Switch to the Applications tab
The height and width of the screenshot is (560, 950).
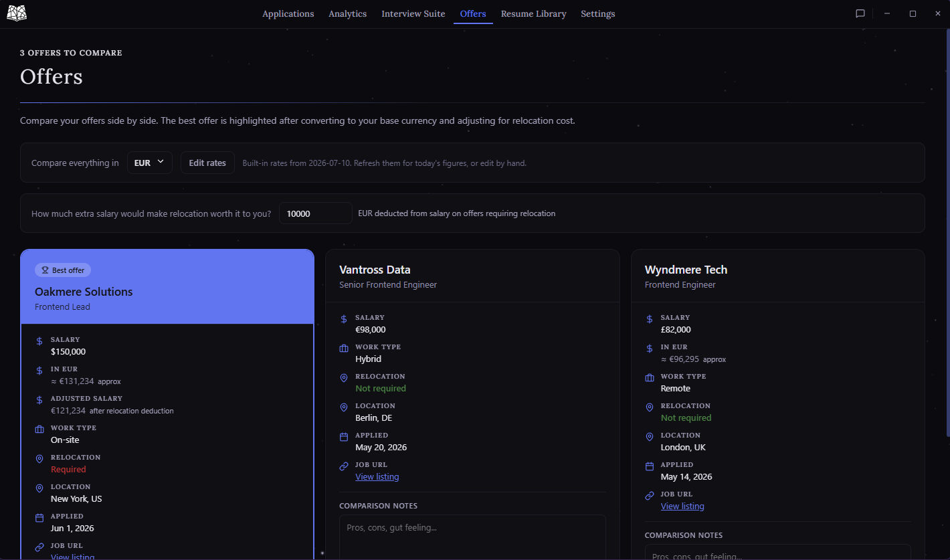click(x=288, y=13)
